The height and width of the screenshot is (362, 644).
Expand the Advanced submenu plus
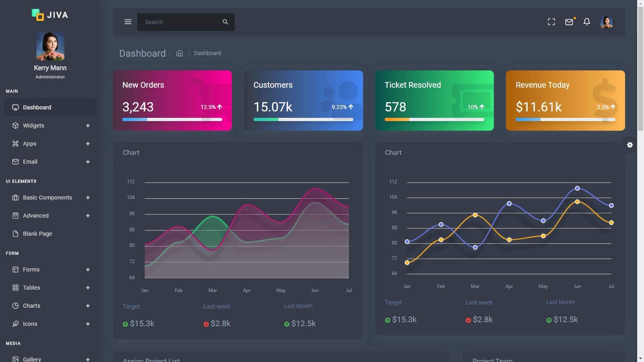pyautogui.click(x=88, y=216)
